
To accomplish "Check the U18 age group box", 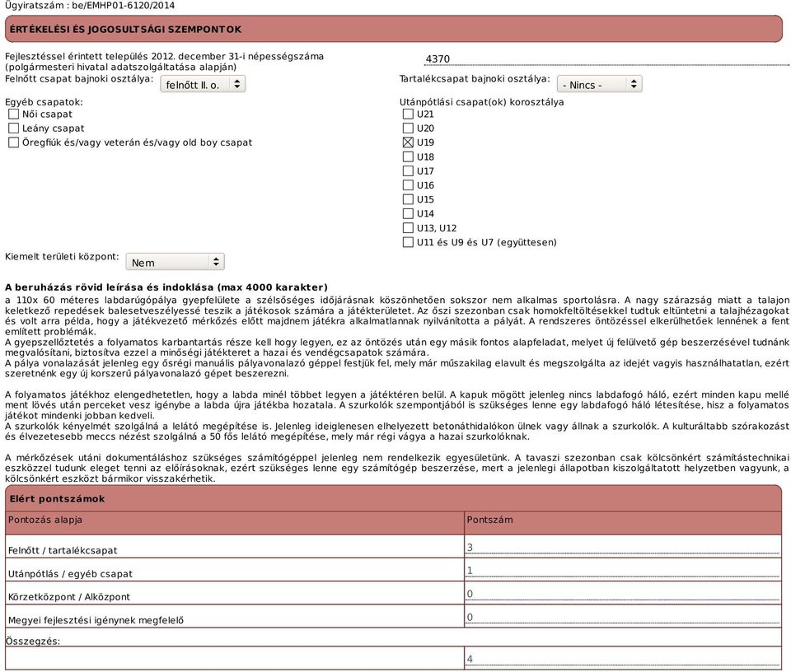I will 408,156.
